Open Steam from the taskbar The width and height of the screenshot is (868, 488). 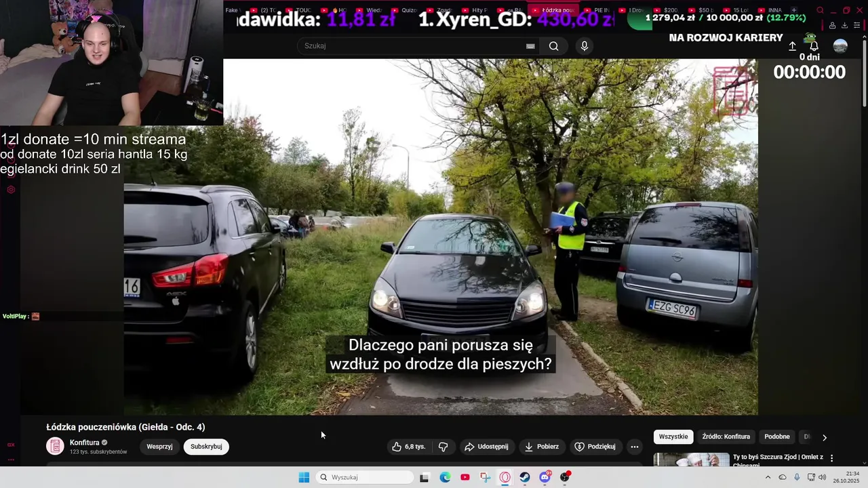tap(525, 477)
